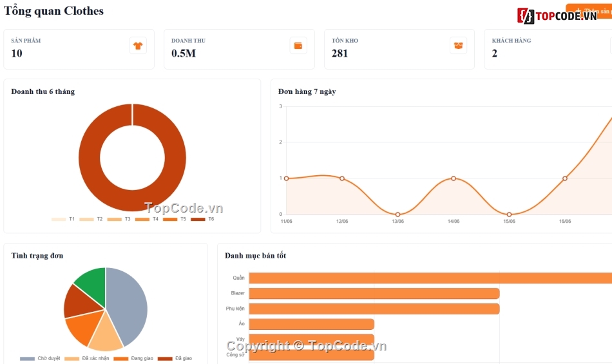612x364 pixels.
Task: Click the 16/06 data point on line chart
Action: (565, 178)
